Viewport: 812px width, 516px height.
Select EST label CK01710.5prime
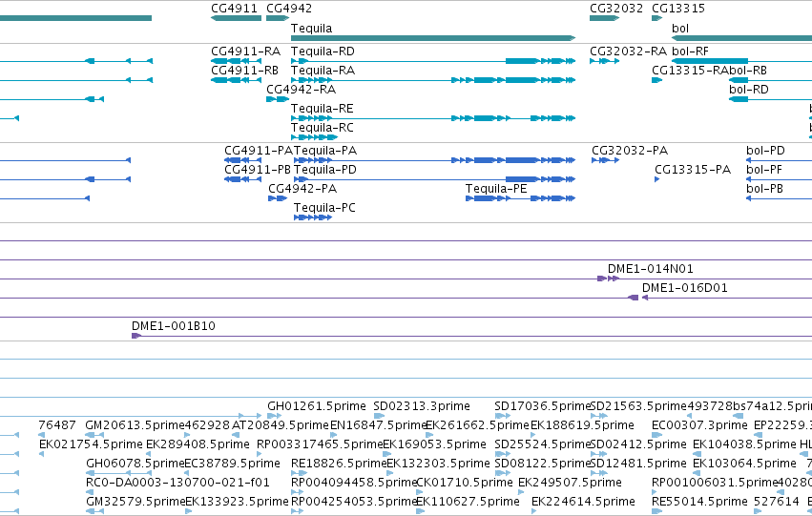point(465,483)
